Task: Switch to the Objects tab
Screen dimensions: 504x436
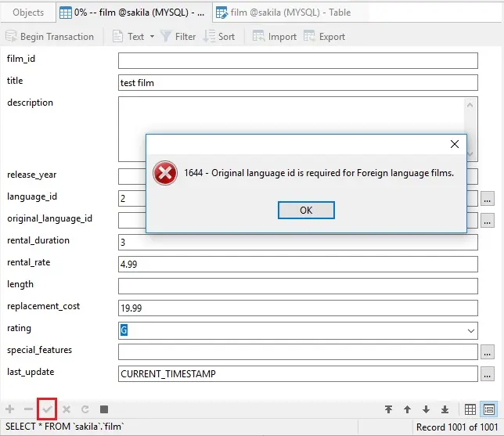Action: 28,13
